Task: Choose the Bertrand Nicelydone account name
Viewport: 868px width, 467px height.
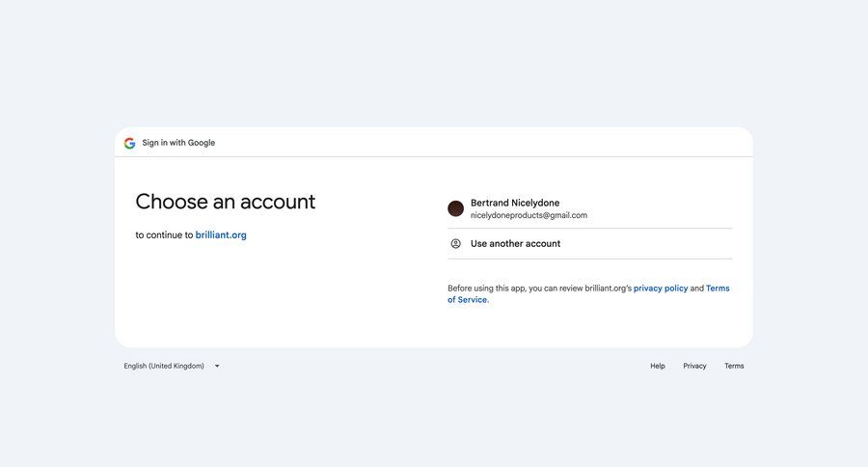Action: [515, 203]
